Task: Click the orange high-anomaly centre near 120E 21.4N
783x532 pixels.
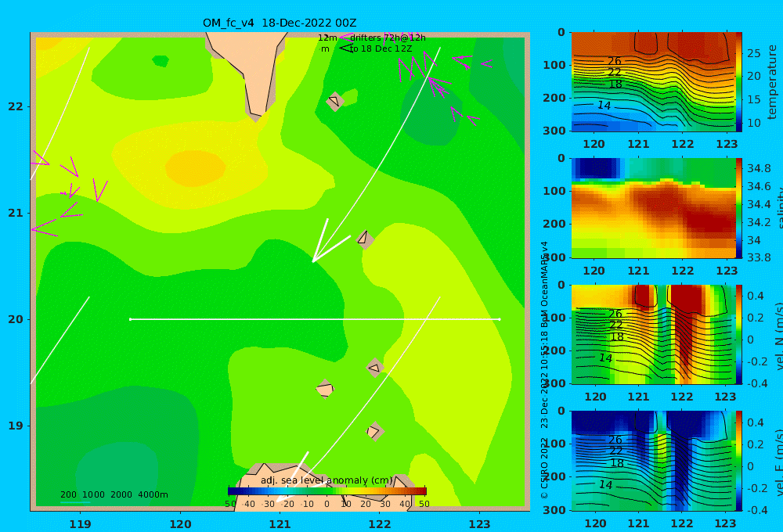Action: point(195,168)
